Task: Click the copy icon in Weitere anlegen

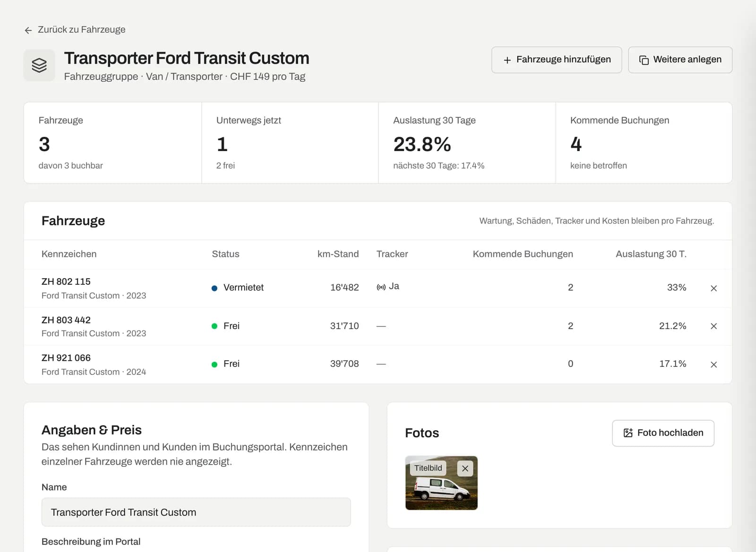Action: (644, 60)
